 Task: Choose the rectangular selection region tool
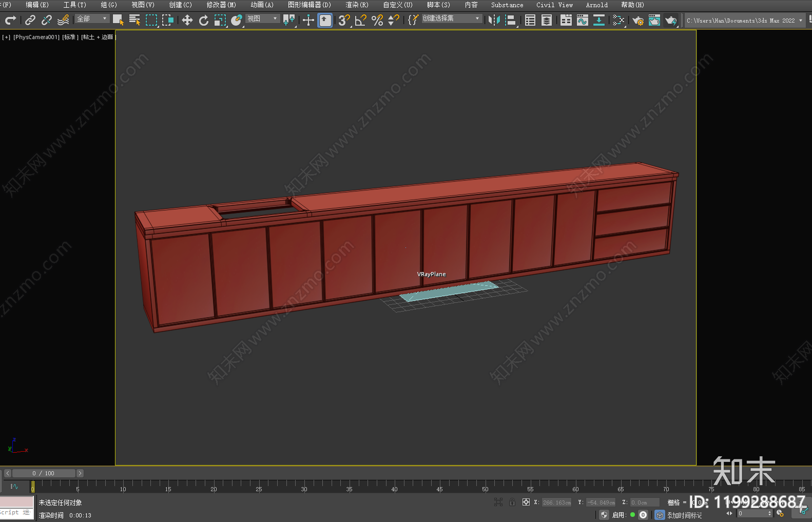tap(151, 20)
